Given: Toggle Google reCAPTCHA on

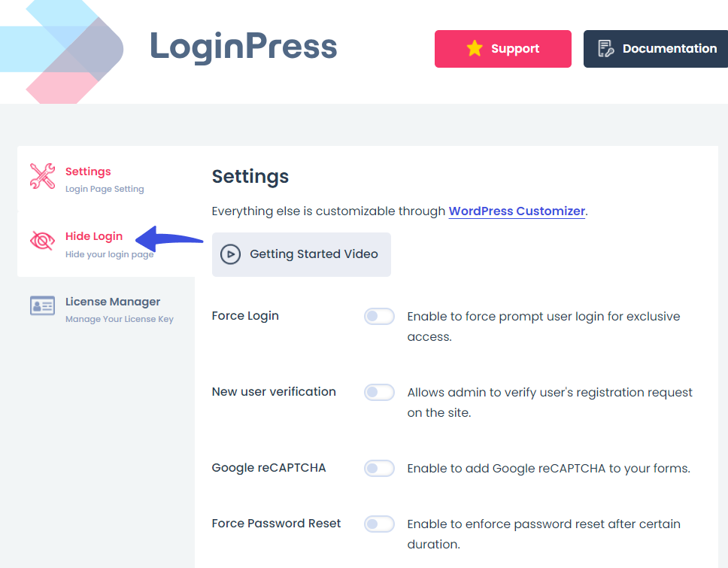Looking at the screenshot, I should 379,468.
